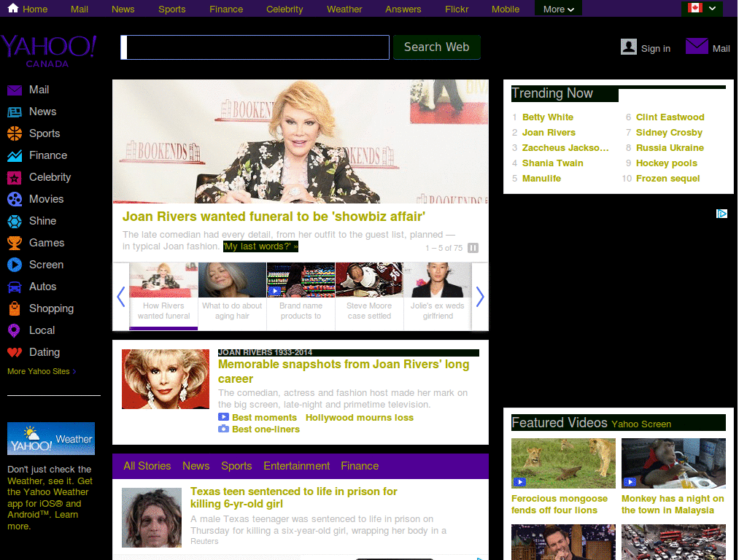Screen dimensions: 747x560
Task: Open Weather in the top navigation bar
Action: [x=344, y=9]
